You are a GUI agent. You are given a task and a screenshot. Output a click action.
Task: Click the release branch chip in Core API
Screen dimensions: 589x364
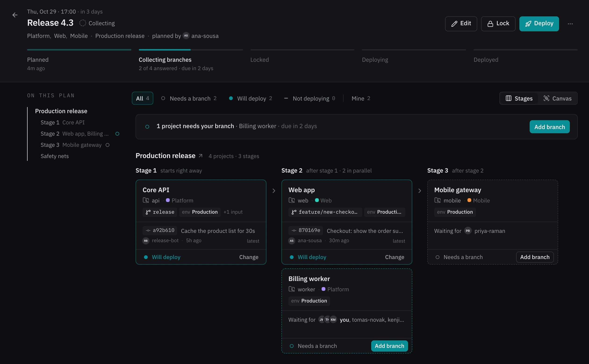160,212
